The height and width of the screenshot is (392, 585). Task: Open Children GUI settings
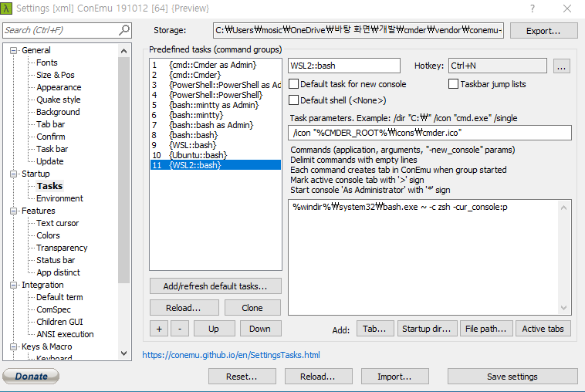(59, 322)
